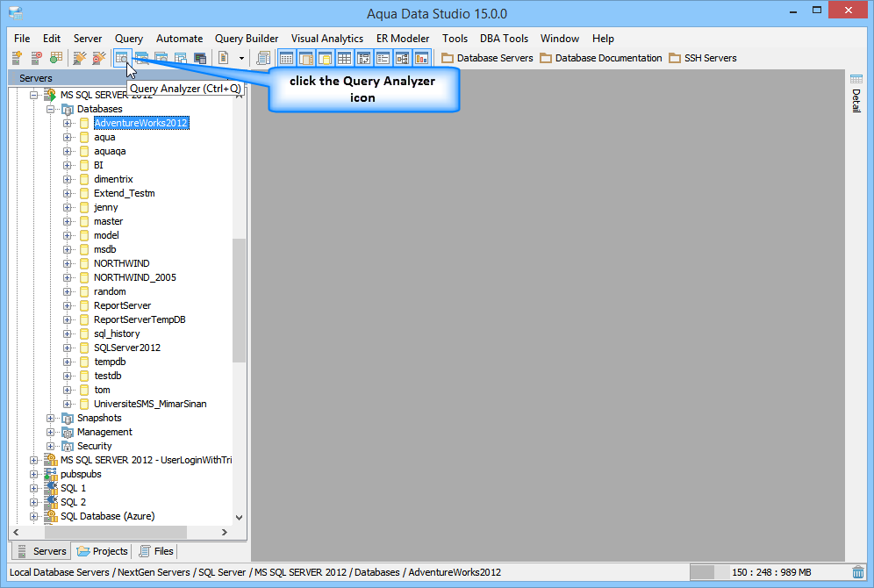Expand the AdventureWorks2012 database node

tap(67, 123)
